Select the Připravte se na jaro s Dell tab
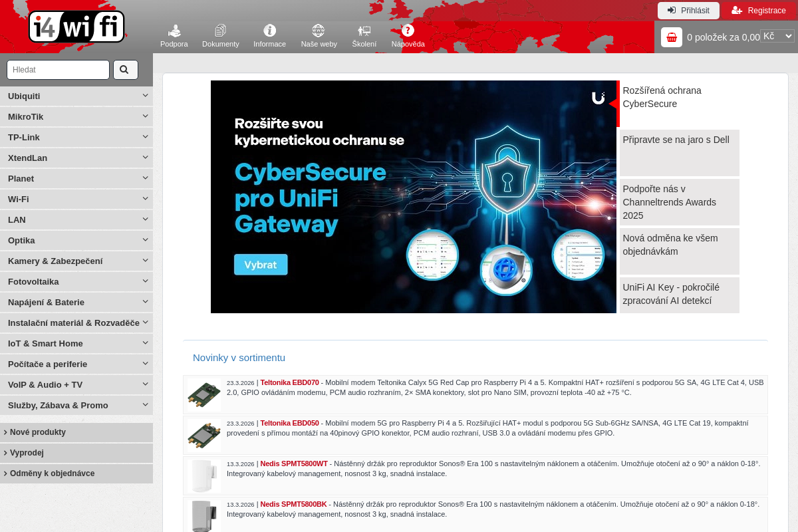This screenshot has height=532, width=798. [679, 152]
